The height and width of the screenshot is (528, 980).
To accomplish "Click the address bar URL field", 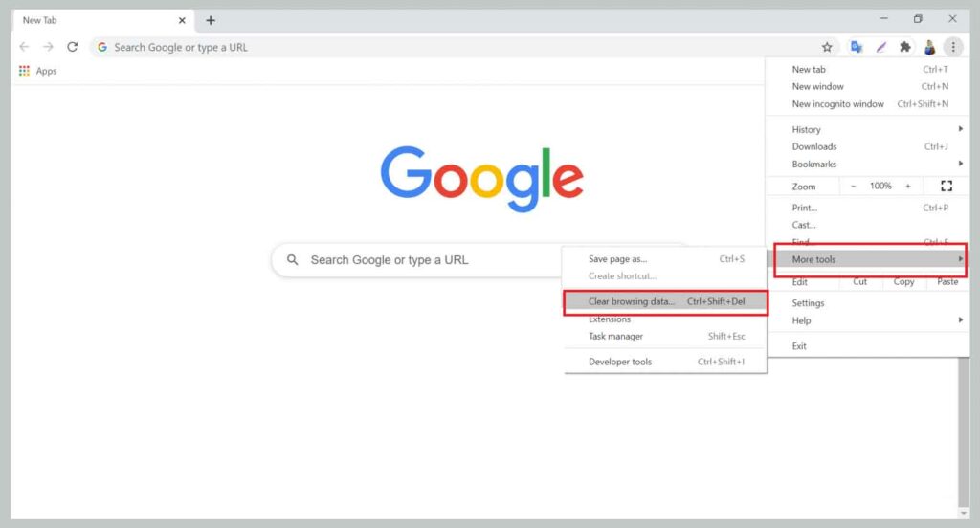I will (462, 47).
